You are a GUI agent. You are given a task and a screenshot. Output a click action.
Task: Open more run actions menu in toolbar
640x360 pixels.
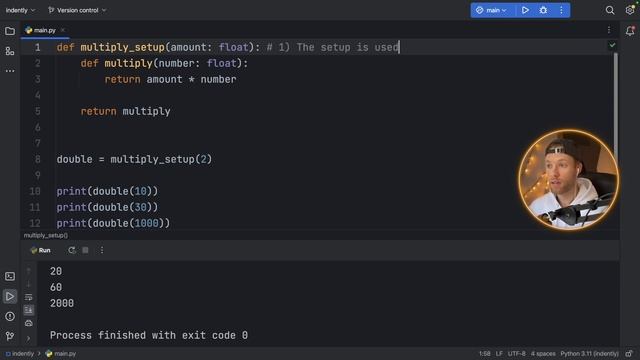pyautogui.click(x=561, y=10)
